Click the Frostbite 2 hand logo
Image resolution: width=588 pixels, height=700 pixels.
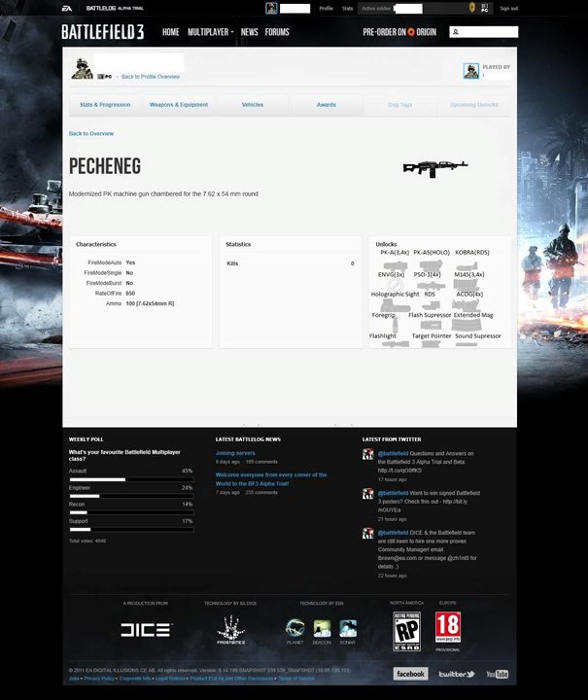tap(230, 629)
